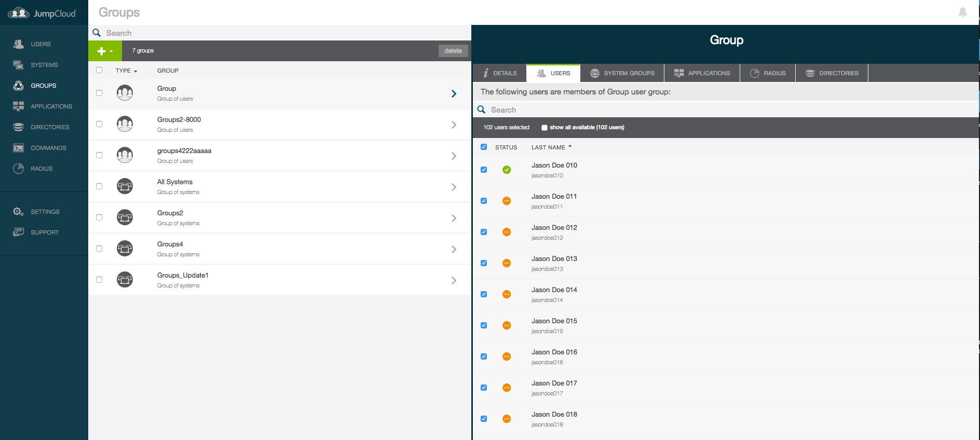The height and width of the screenshot is (440, 980).
Task: Click the Commands terminal icon in sidebar
Action: [x=19, y=148]
